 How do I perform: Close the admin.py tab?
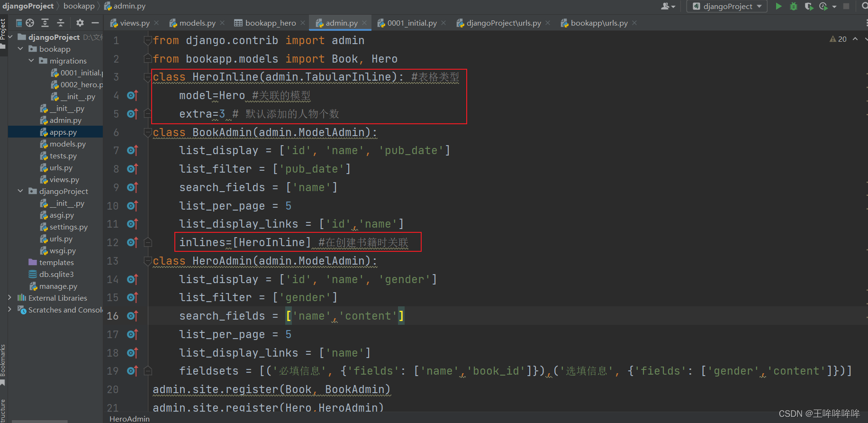tap(364, 23)
